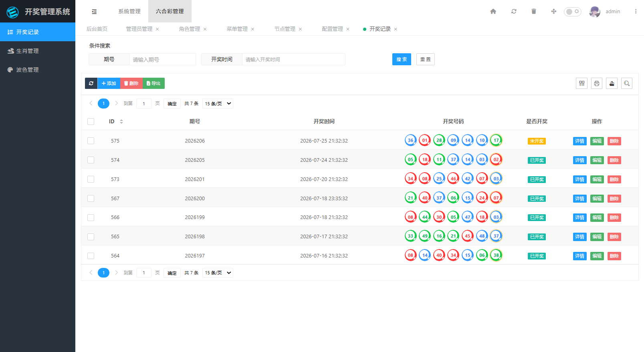Check the row with ID 573
This screenshot has height=352, width=644.
[91, 179]
